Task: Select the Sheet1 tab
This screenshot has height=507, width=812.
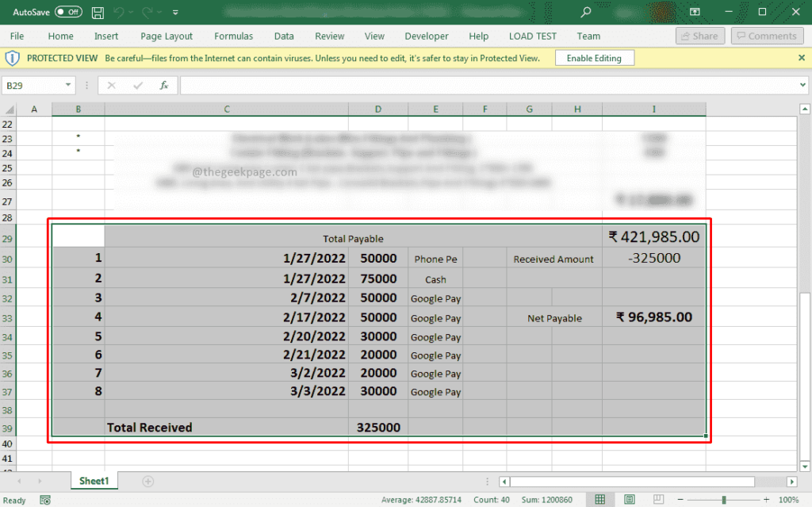Action: click(94, 480)
